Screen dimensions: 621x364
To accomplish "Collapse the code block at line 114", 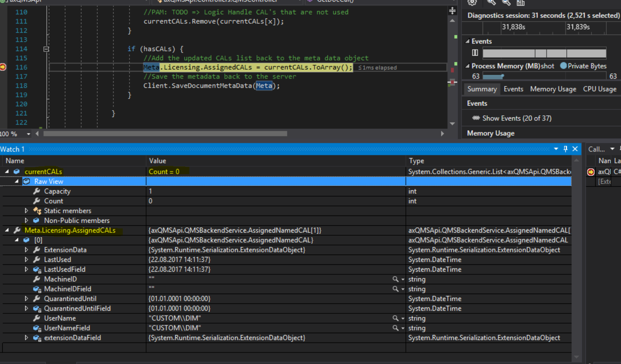I will coord(46,49).
